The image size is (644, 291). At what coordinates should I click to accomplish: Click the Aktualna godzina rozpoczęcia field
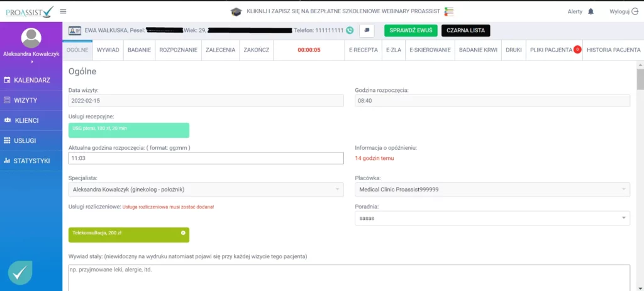(x=206, y=158)
